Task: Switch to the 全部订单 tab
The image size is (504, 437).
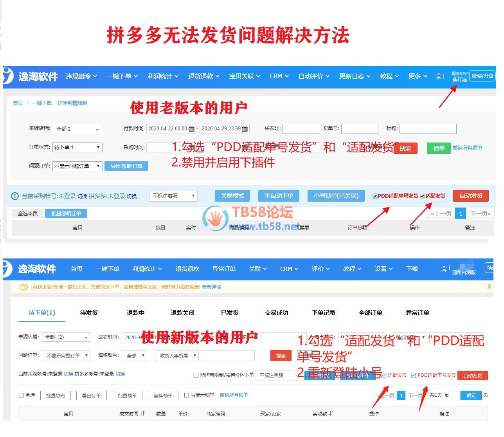Action: [371, 313]
